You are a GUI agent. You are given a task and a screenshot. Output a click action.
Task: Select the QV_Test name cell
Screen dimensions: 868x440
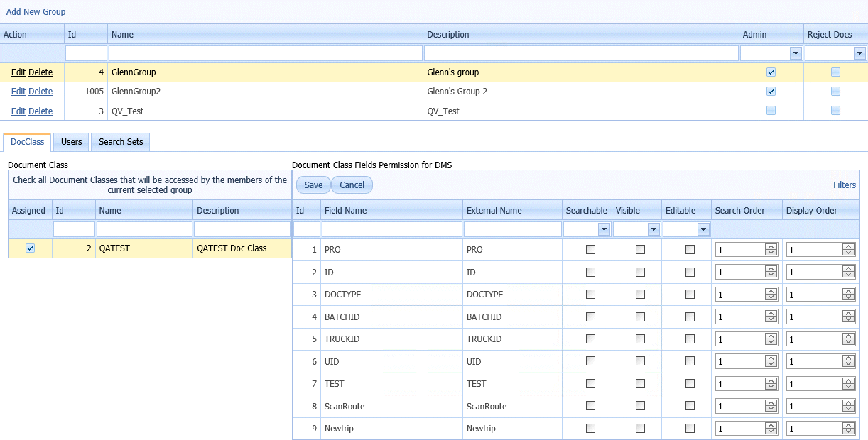[265, 111]
